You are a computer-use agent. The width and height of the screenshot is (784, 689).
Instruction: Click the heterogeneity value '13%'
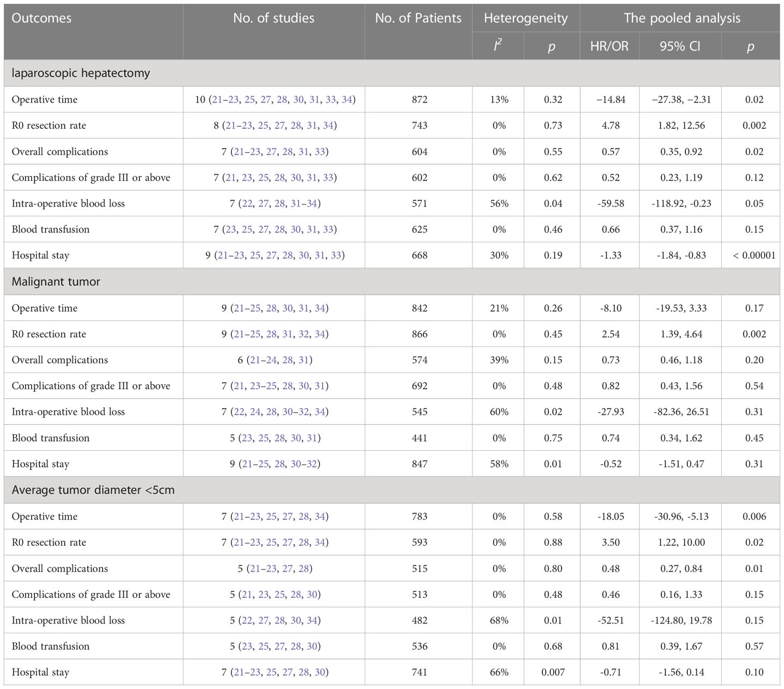pyautogui.click(x=499, y=99)
